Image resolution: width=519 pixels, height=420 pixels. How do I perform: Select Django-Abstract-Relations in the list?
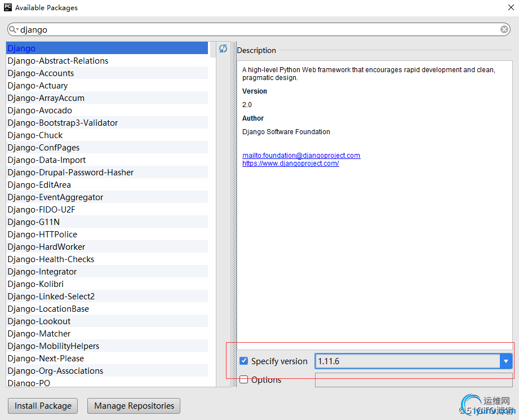click(107, 61)
